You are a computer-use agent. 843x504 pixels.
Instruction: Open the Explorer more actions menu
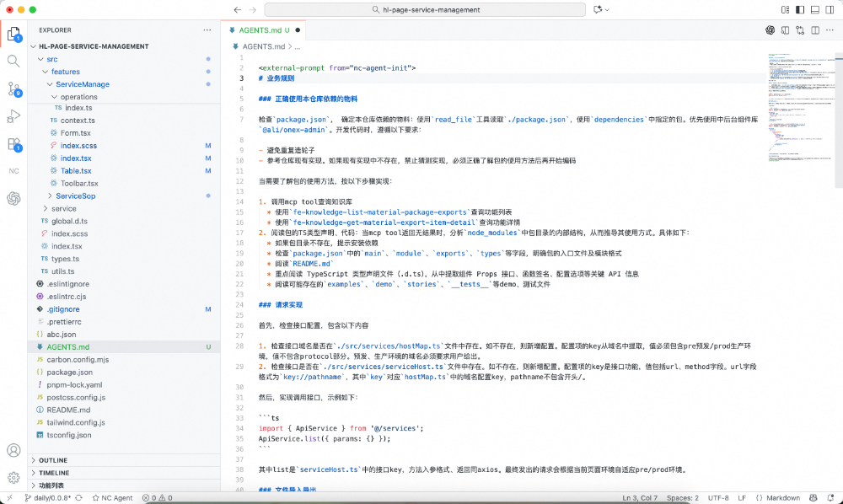207,29
